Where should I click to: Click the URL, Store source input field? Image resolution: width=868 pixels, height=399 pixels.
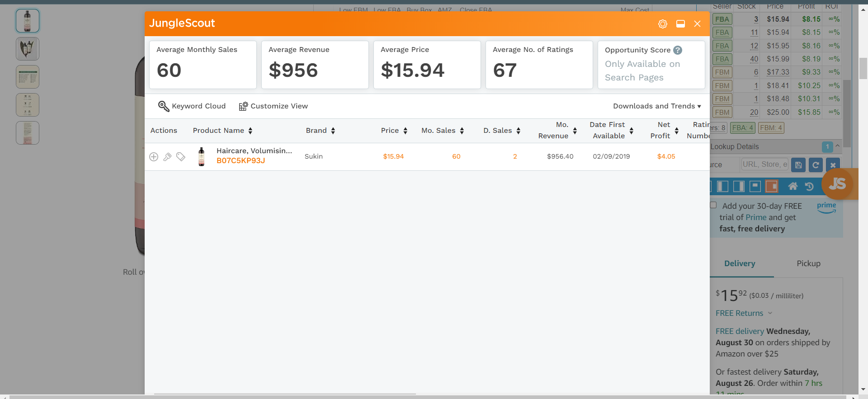coord(764,164)
